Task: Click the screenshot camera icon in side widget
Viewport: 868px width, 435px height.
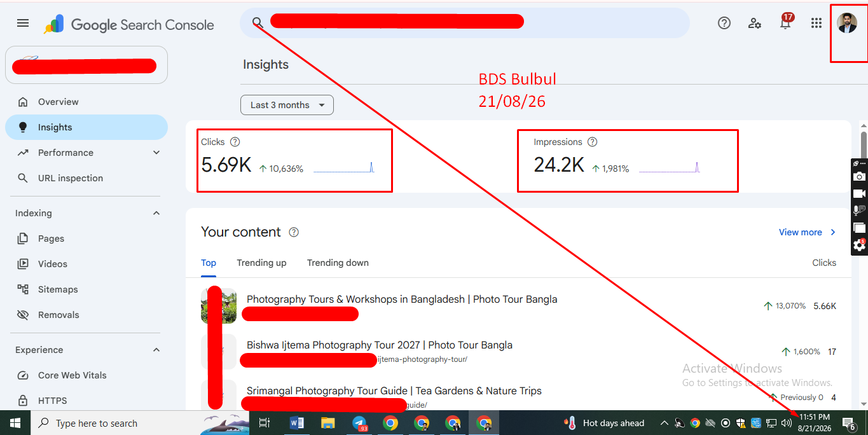Action: point(859,177)
